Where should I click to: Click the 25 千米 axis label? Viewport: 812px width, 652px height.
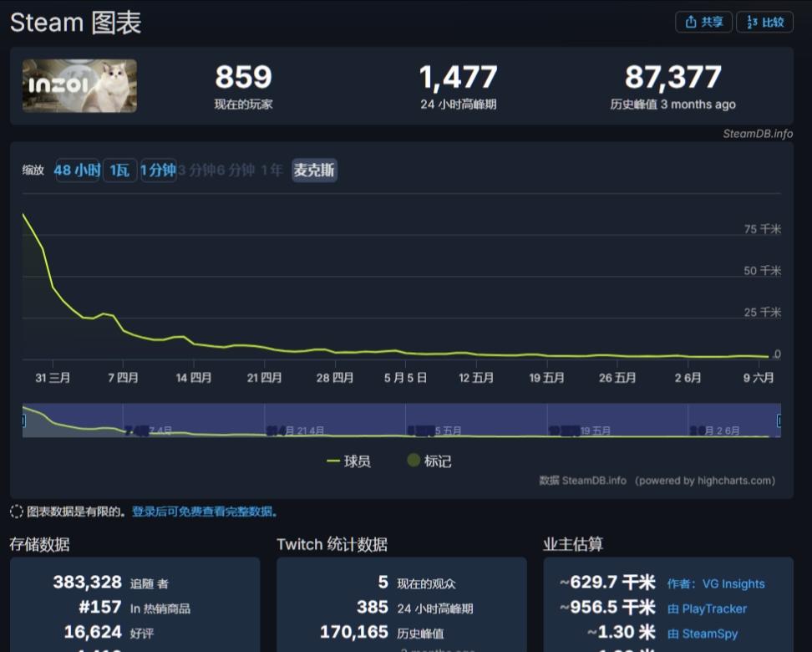pyautogui.click(x=762, y=312)
